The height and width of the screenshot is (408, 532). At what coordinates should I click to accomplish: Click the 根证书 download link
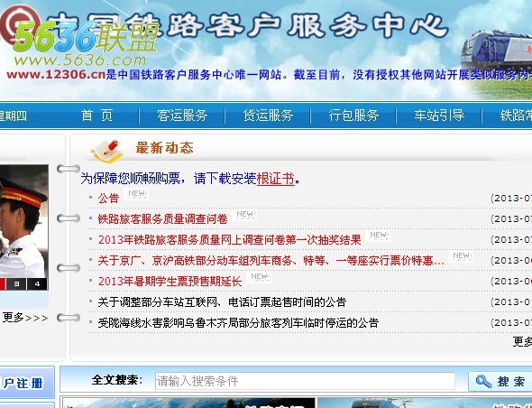276,179
